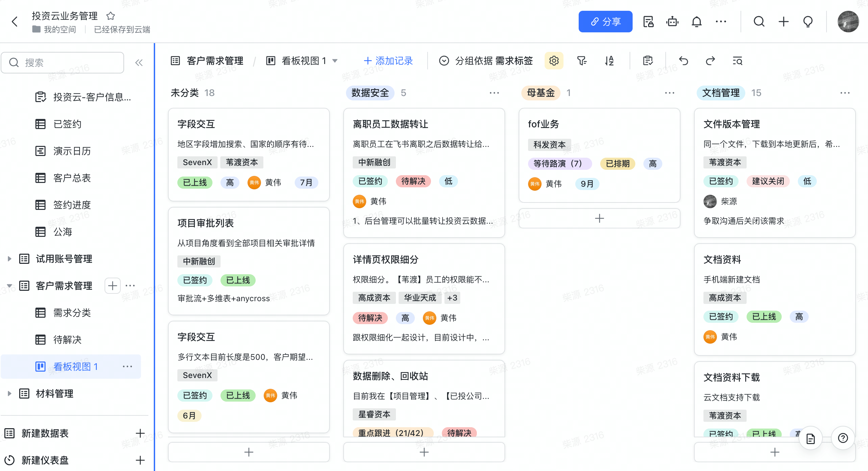The width and height of the screenshot is (868, 471).
Task: Open the 数据安全 column options menu
Action: pos(494,93)
